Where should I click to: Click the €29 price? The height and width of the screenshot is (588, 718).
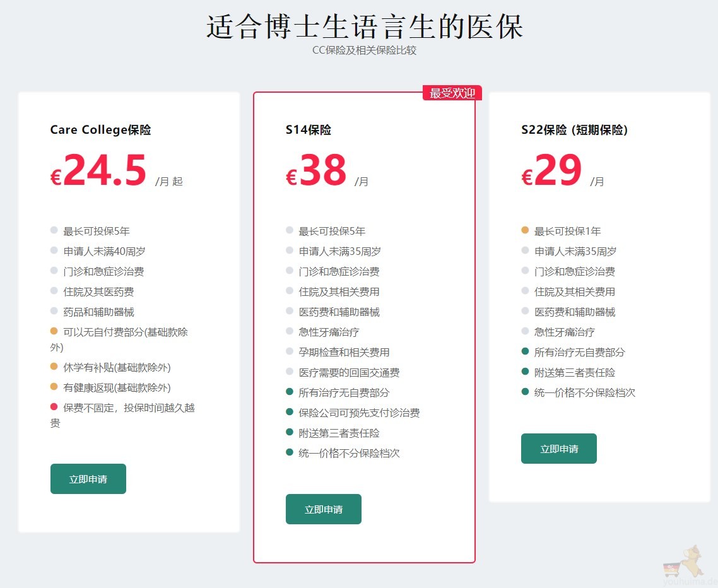point(551,170)
